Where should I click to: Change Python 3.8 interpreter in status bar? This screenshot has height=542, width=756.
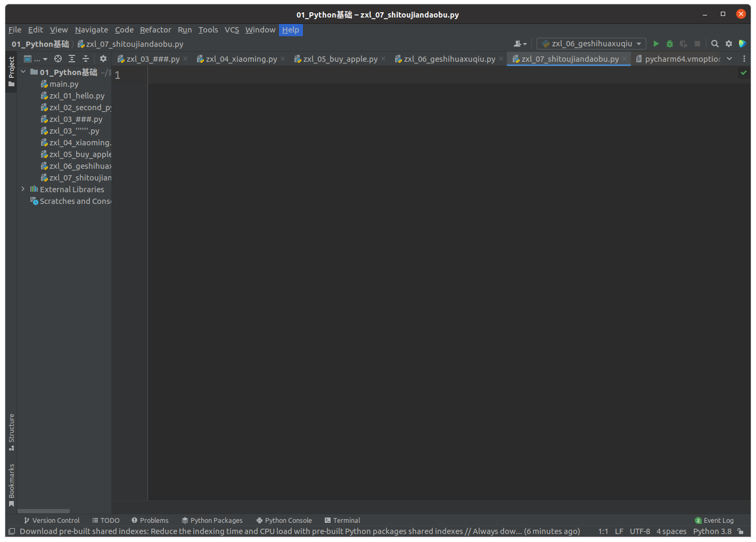712,531
